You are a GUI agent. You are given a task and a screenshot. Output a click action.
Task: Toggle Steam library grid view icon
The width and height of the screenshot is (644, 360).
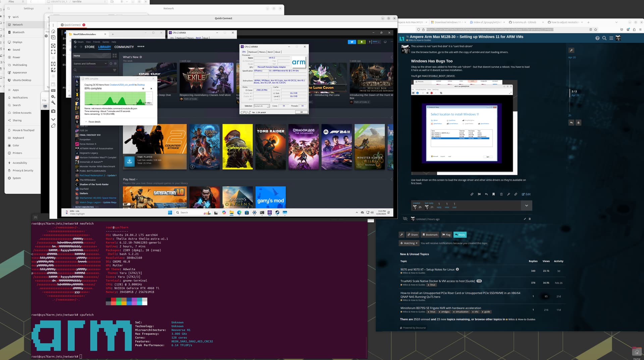tap(115, 56)
